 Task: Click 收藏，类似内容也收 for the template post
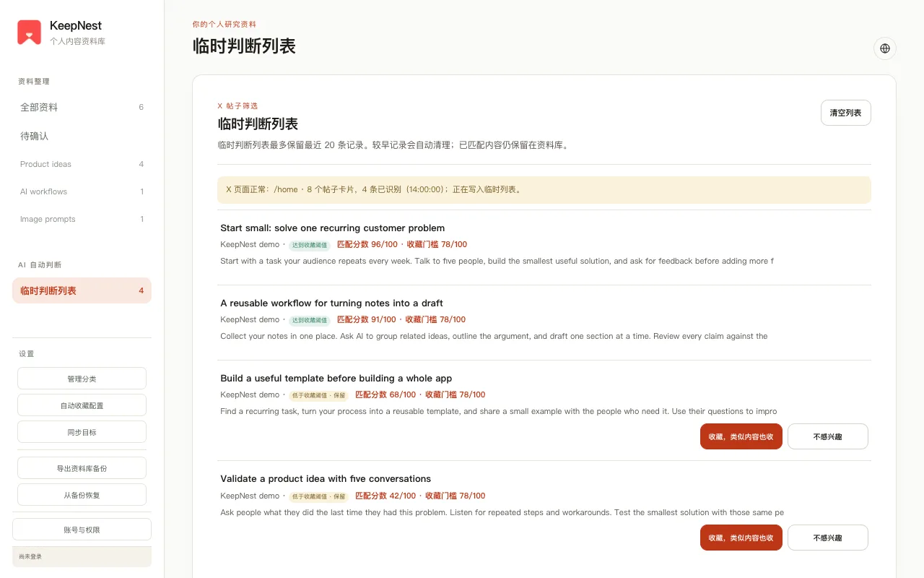(741, 436)
